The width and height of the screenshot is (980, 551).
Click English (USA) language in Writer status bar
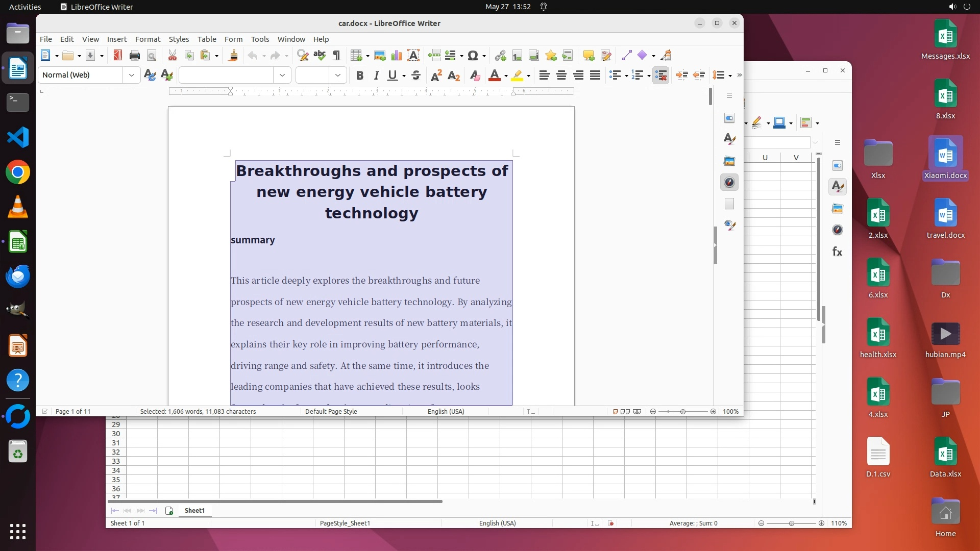point(446,412)
